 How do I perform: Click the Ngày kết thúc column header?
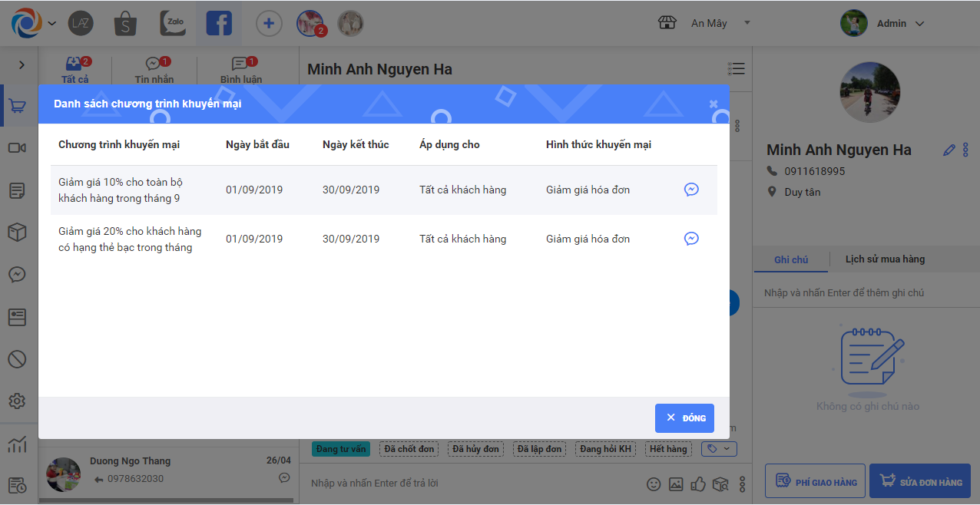click(x=356, y=144)
